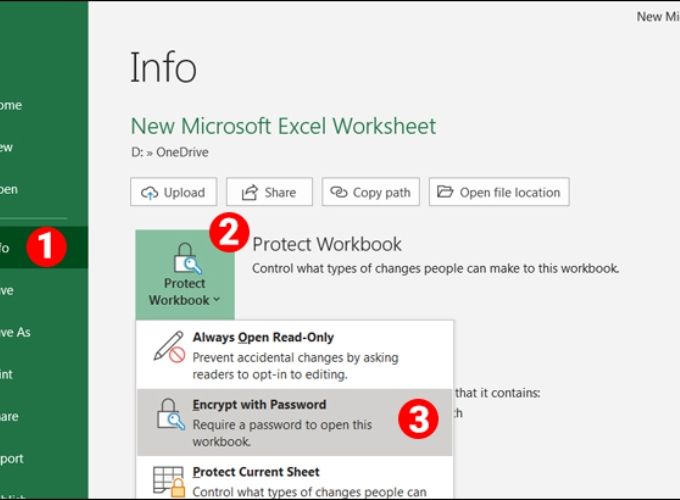
Task: Click the Upload button
Action: coord(173,192)
